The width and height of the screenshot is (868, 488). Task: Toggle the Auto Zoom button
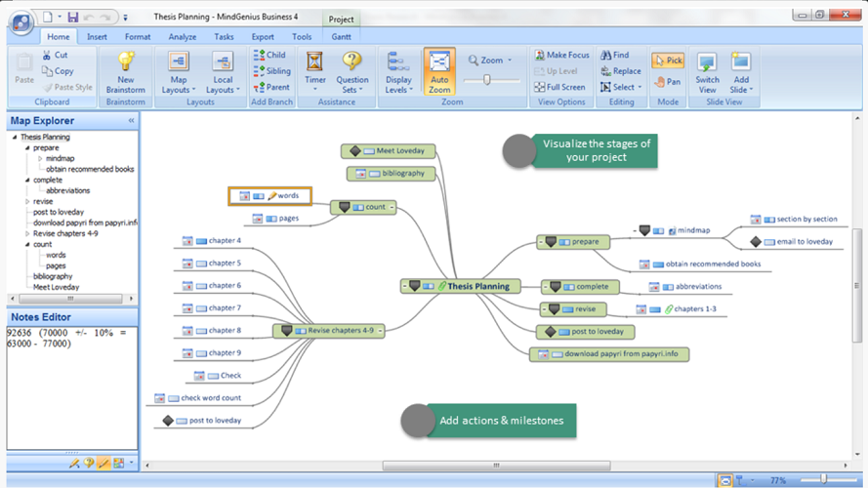point(439,70)
